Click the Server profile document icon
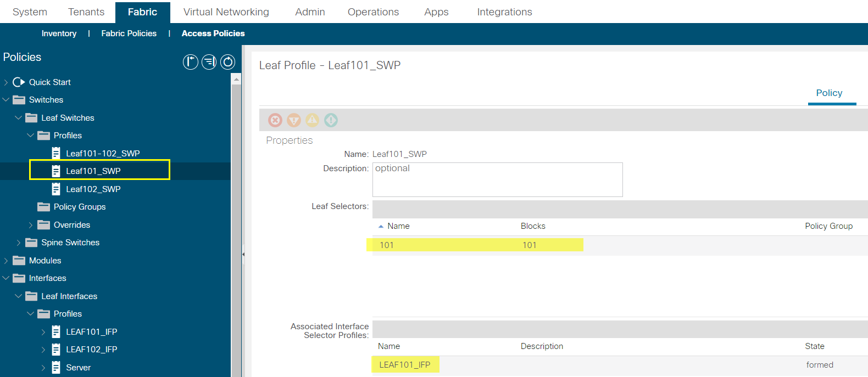Image resolution: width=868 pixels, height=377 pixels. coord(56,367)
